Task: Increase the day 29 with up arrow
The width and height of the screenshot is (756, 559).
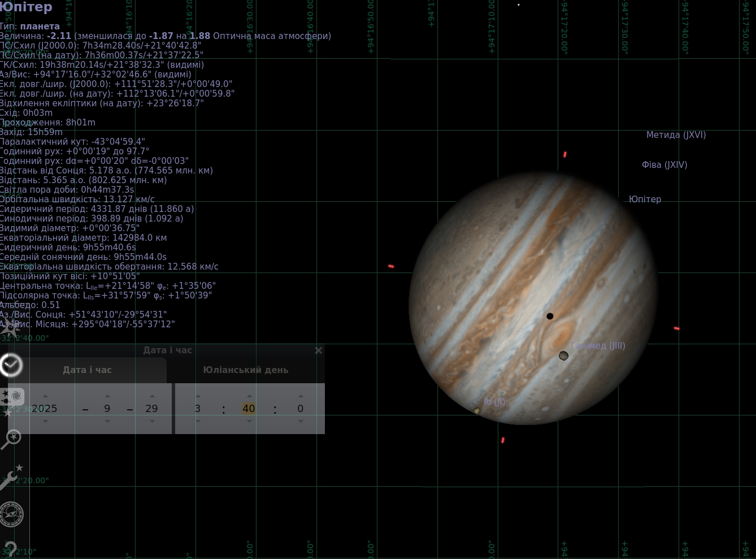Action: [x=152, y=396]
